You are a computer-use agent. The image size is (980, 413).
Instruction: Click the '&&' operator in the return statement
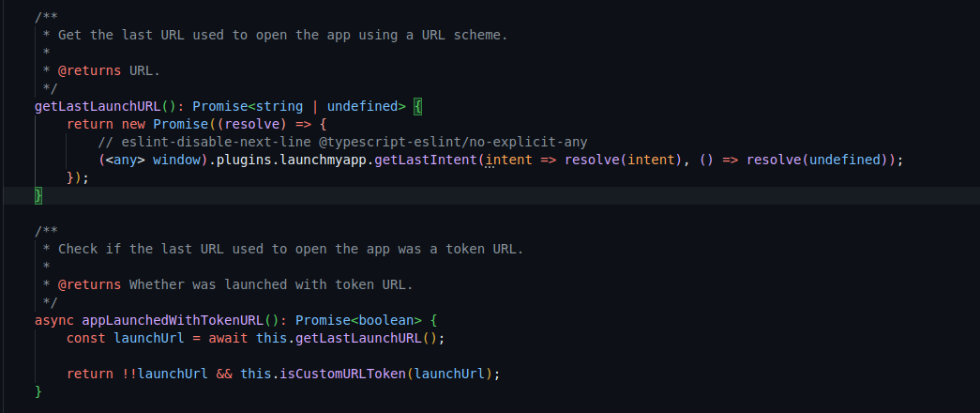(x=224, y=375)
